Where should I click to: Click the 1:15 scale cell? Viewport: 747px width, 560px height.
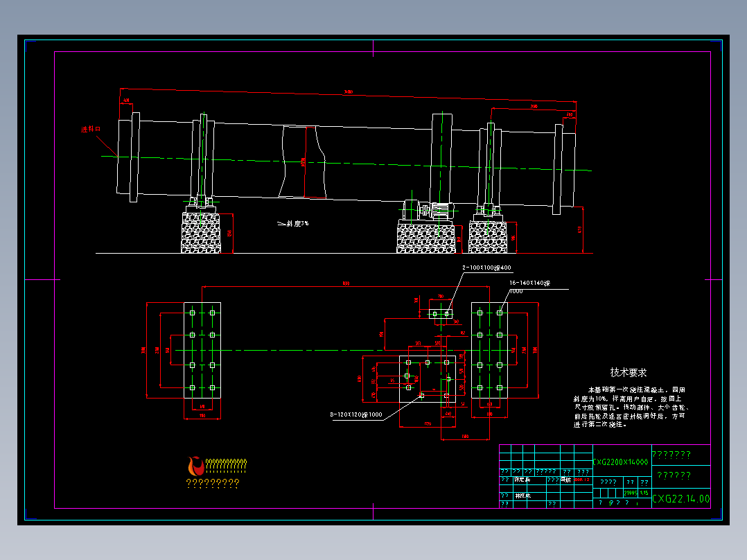(644, 493)
